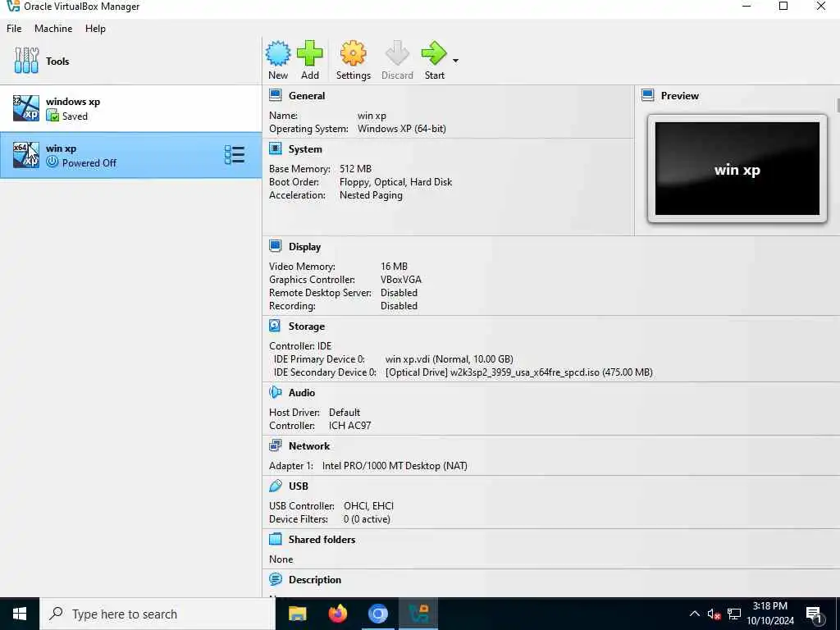Select the Tools entry icon
This screenshot has width=840, height=630.
26,61
